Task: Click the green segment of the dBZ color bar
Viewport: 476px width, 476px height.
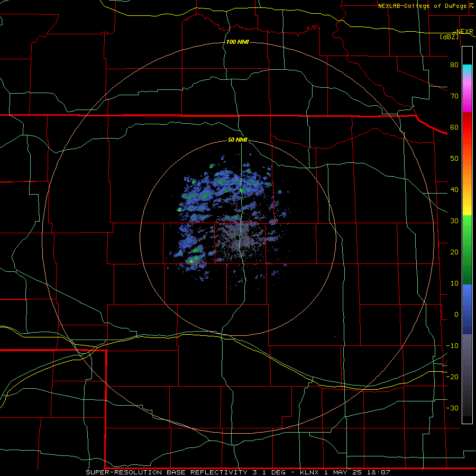Action: point(467,249)
